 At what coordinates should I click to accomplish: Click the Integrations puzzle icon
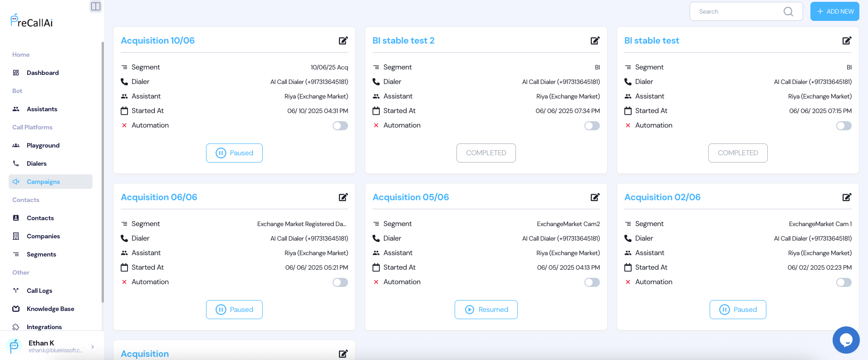tap(16, 327)
